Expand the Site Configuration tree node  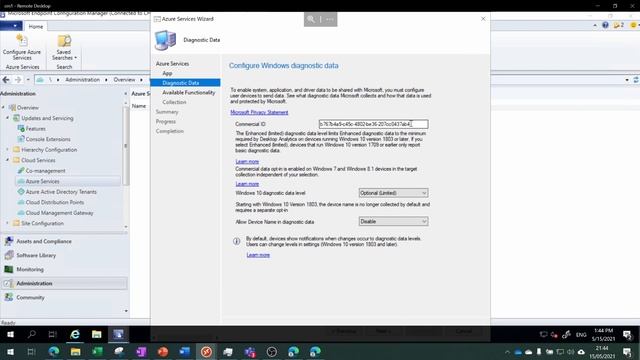coord(7,223)
